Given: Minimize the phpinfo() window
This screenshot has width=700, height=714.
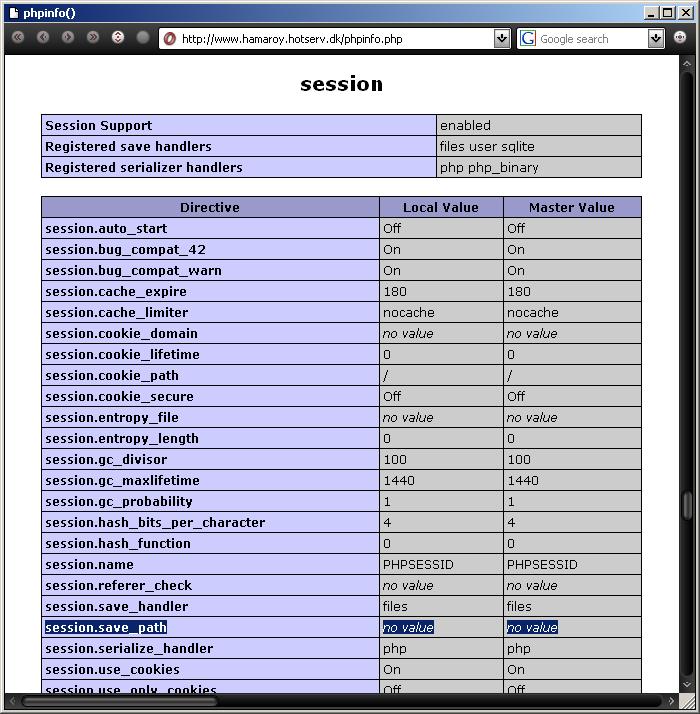Looking at the screenshot, I should [651, 13].
